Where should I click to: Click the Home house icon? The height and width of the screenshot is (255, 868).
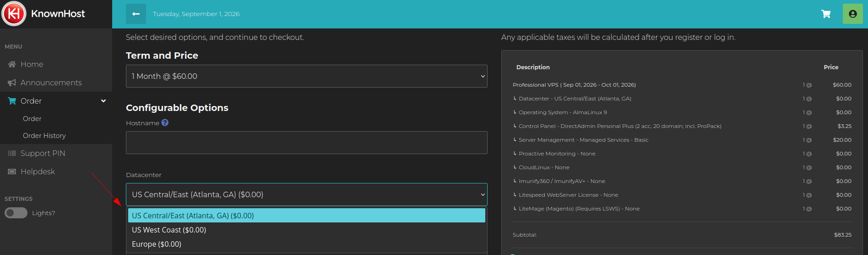(12, 64)
